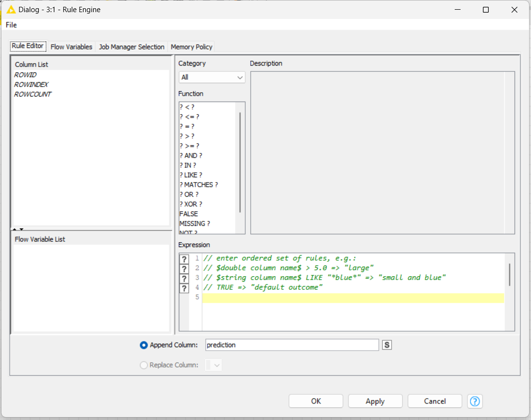Click the help question mark icon button
531x420 pixels.
(475, 401)
